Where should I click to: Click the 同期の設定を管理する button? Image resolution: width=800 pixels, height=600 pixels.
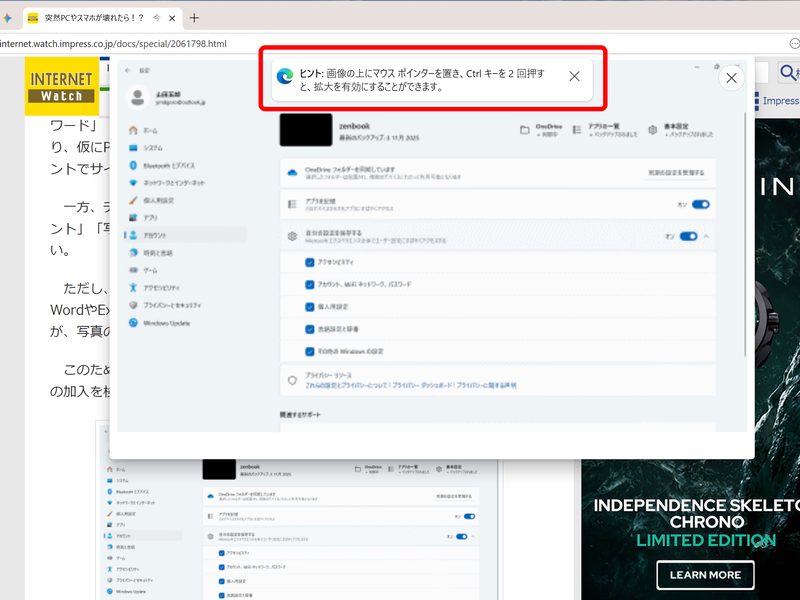tap(676, 173)
